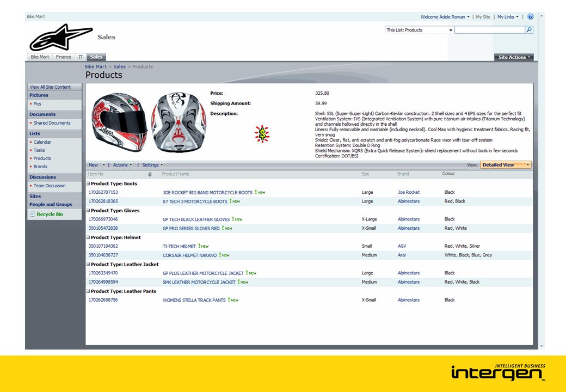The height and width of the screenshot is (392, 566).
Task: Open the Site Actions menu
Action: (514, 57)
